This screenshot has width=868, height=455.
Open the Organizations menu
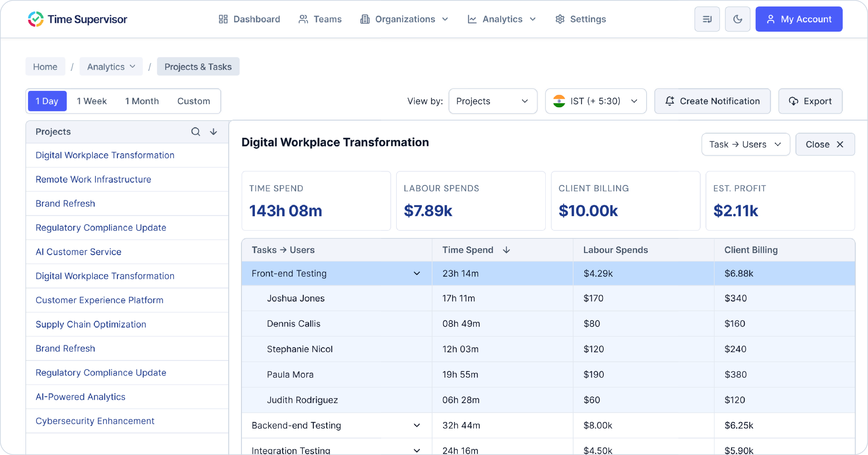[x=404, y=19]
